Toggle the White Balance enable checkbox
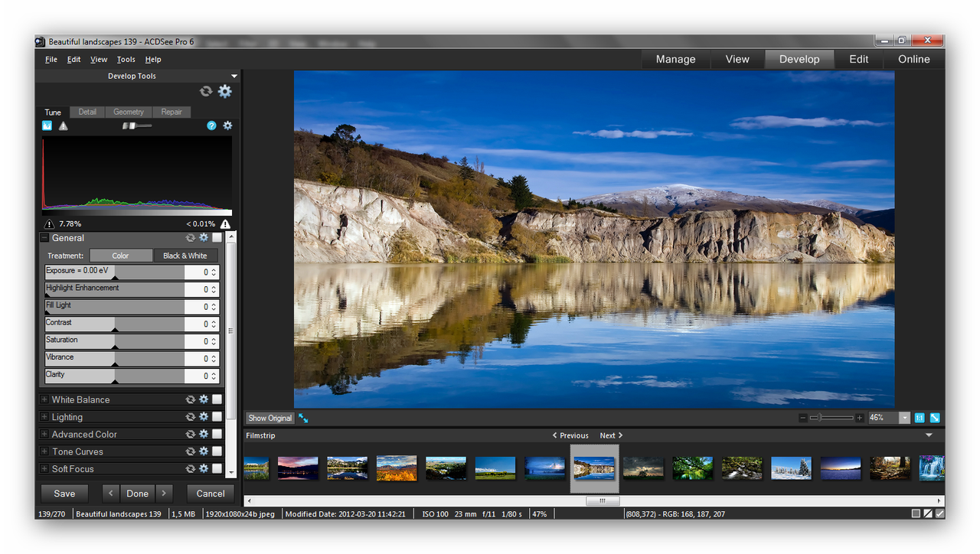This screenshot has height=554, width=980. pyautogui.click(x=217, y=399)
